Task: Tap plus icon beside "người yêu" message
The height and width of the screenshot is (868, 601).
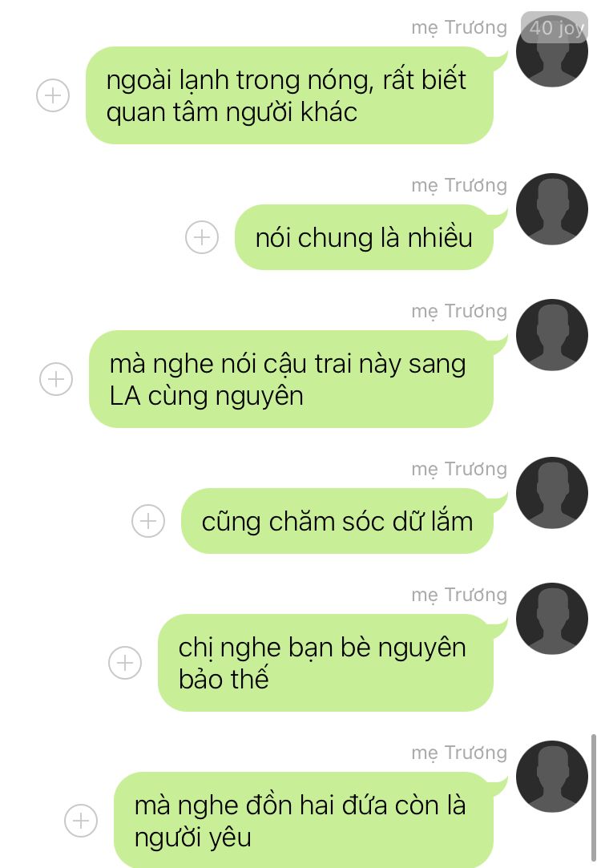Action: (x=81, y=821)
